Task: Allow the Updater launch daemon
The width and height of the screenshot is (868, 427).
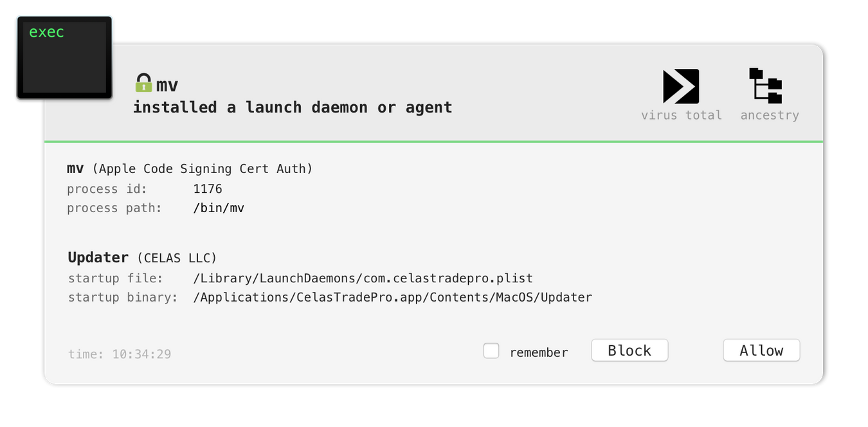Action: coord(761,350)
